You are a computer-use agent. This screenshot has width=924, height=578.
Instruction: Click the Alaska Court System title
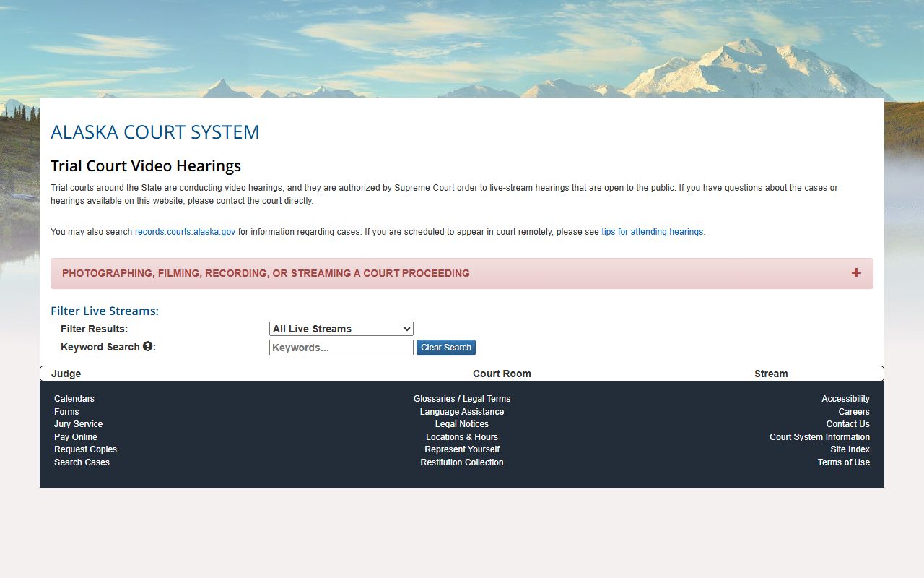pyautogui.click(x=154, y=132)
